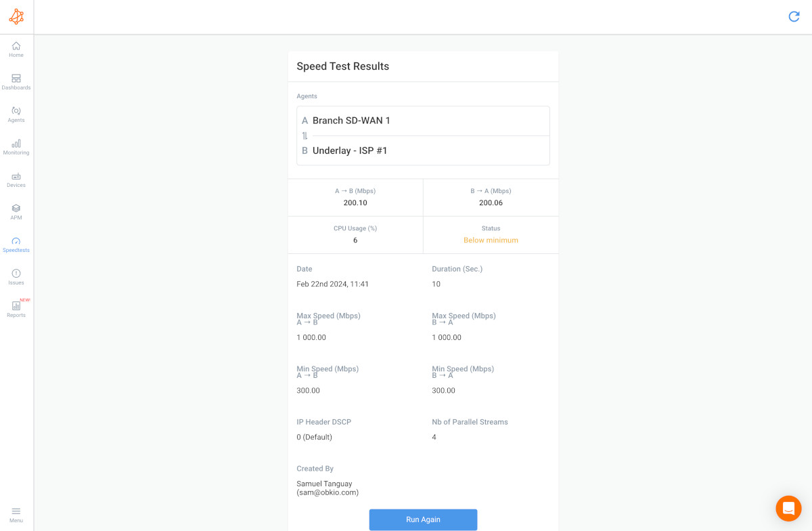Viewport: 812px width, 531px height.
Task: Select the Devices sidebar icon
Action: click(x=16, y=178)
